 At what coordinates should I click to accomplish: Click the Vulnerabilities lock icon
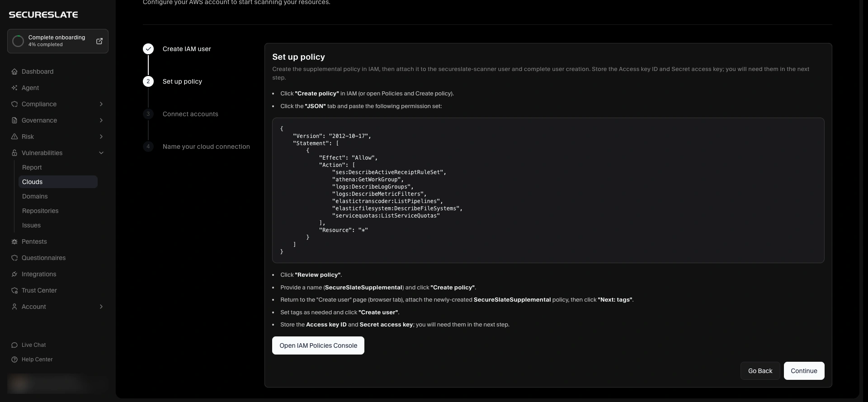point(14,153)
